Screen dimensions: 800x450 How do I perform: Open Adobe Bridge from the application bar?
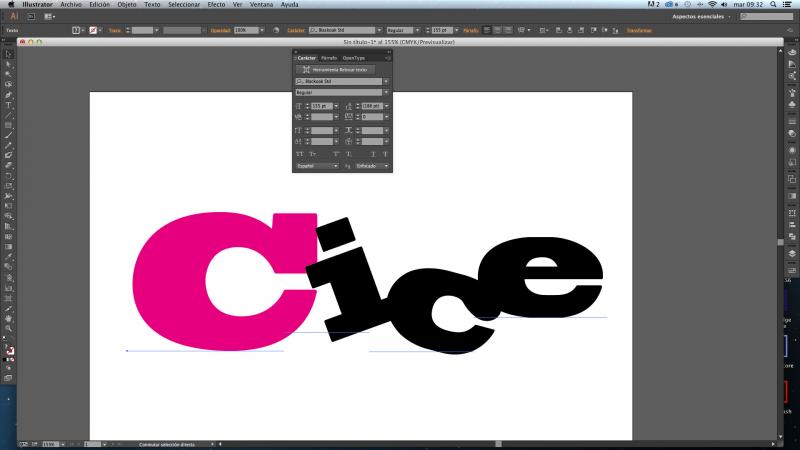[x=31, y=17]
